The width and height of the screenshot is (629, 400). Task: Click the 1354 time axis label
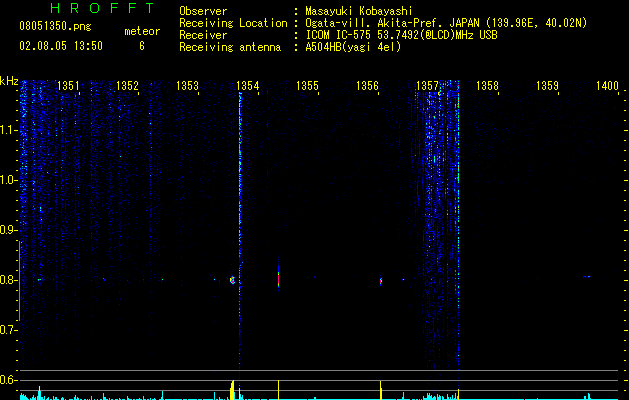pyautogui.click(x=248, y=86)
